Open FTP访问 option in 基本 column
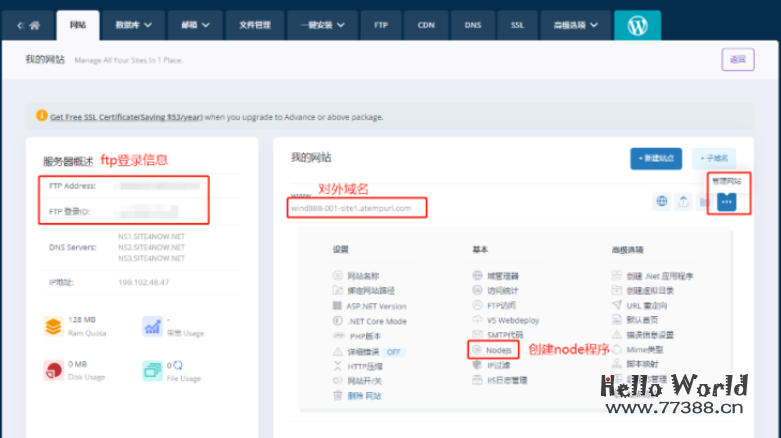Image resolution: width=781 pixels, height=438 pixels. (501, 305)
